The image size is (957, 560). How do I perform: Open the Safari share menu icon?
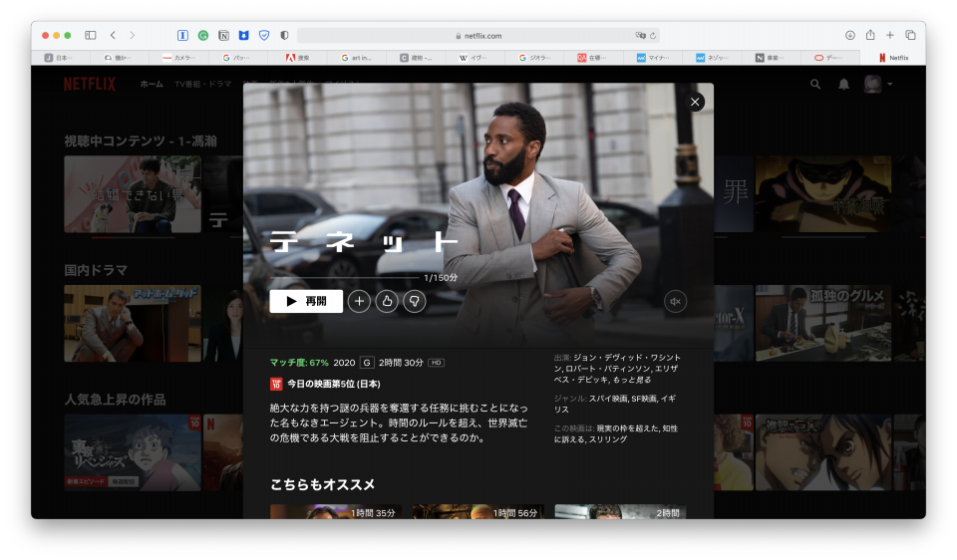[x=870, y=36]
